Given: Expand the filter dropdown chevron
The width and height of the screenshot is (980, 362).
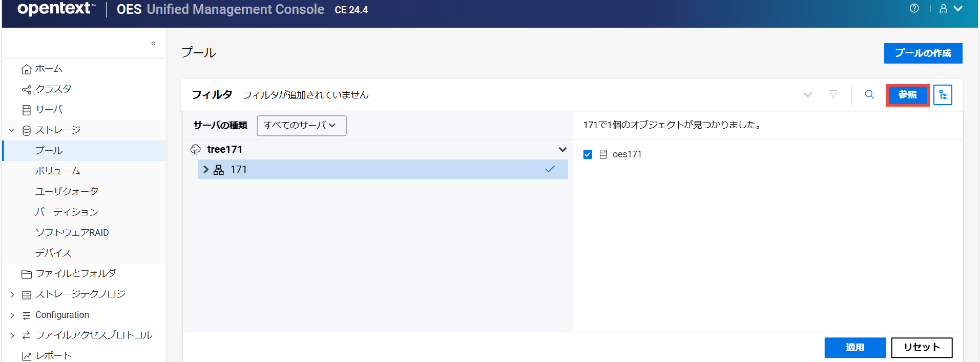Looking at the screenshot, I should click(x=808, y=95).
